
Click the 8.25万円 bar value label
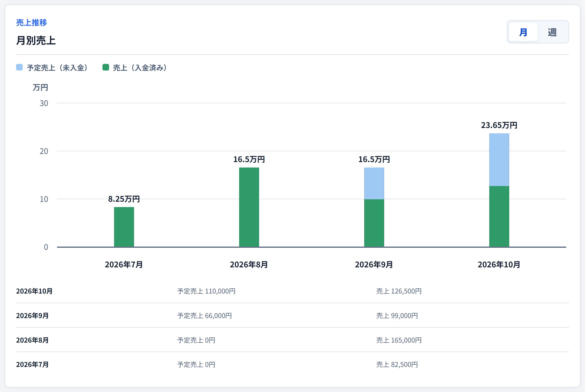coord(124,199)
